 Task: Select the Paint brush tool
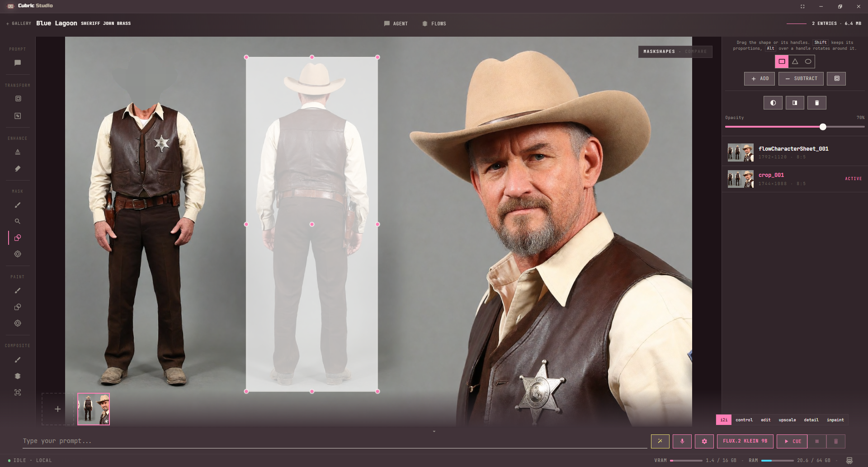(x=18, y=291)
